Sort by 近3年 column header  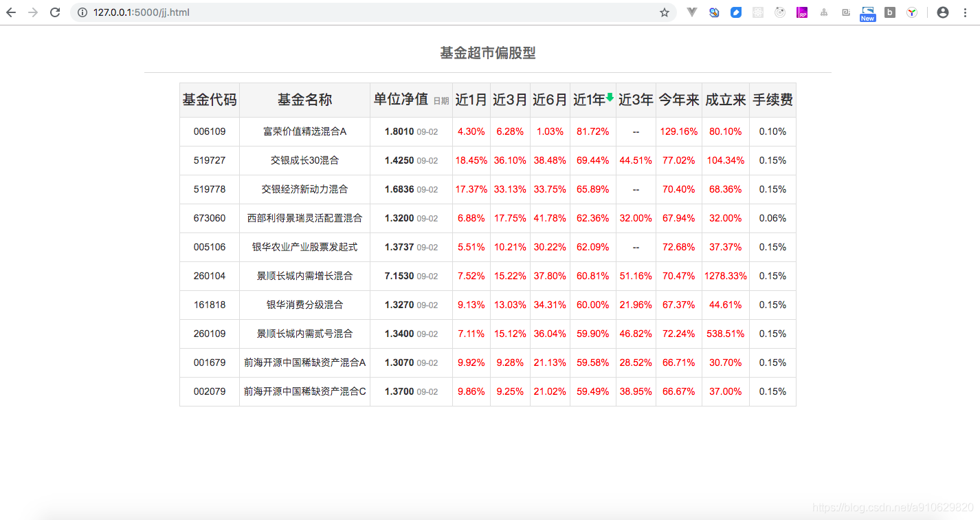[636, 100]
